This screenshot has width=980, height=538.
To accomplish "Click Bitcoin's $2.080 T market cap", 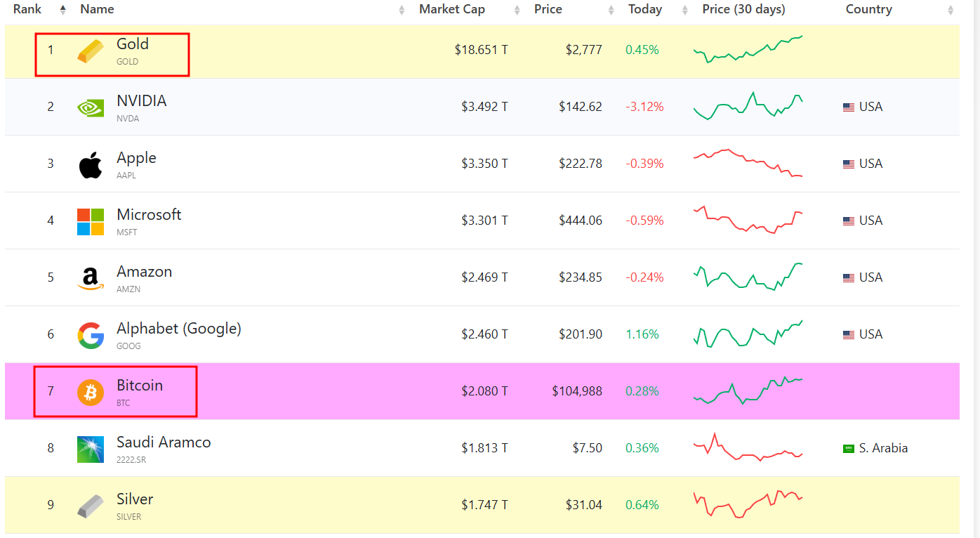I will coord(484,391).
